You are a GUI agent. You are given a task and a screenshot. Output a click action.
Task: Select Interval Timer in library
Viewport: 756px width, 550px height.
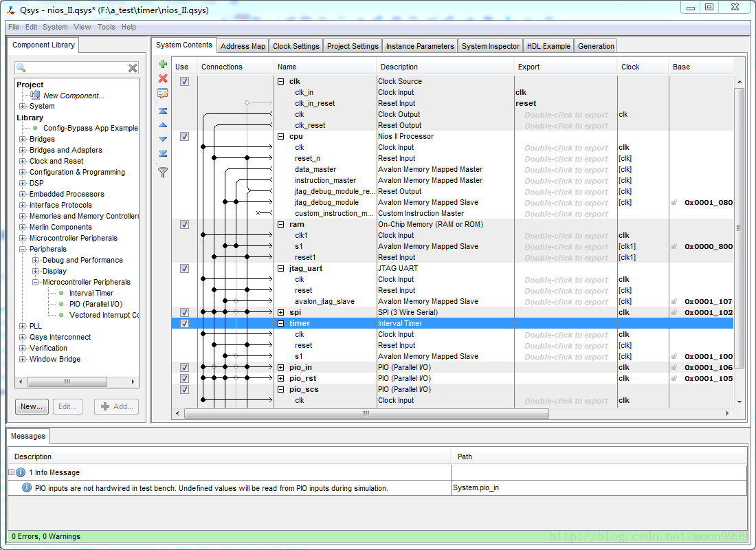[91, 293]
